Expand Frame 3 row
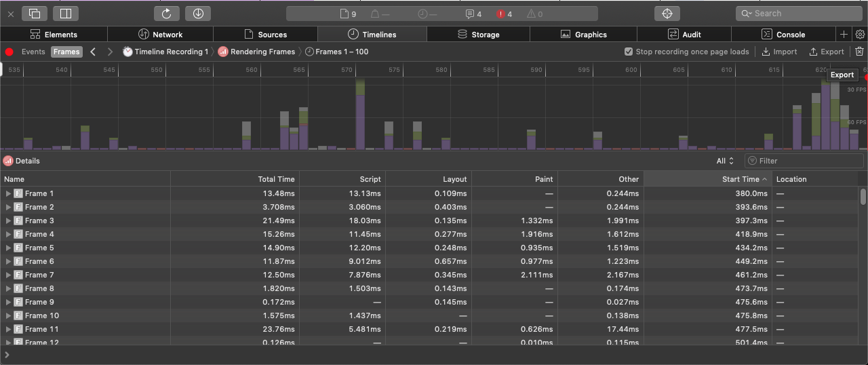The height and width of the screenshot is (365, 868). 8,220
